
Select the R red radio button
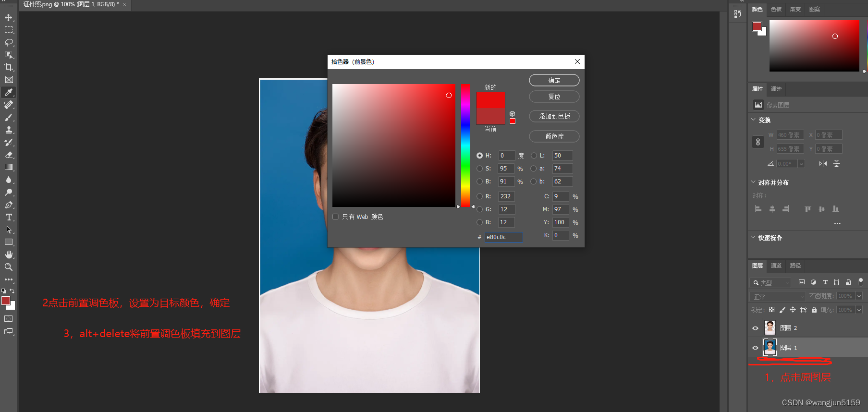coord(479,196)
